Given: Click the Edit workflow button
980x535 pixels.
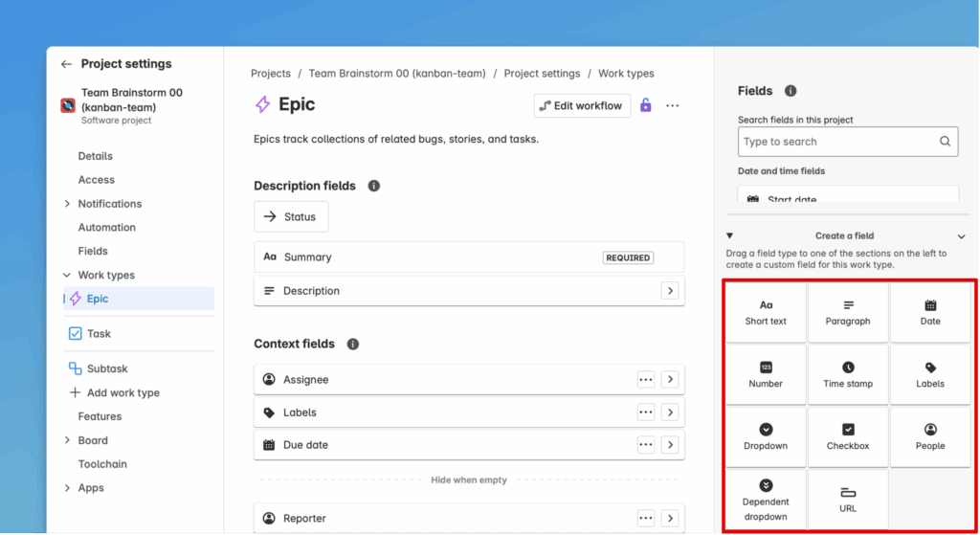Looking at the screenshot, I should point(581,105).
